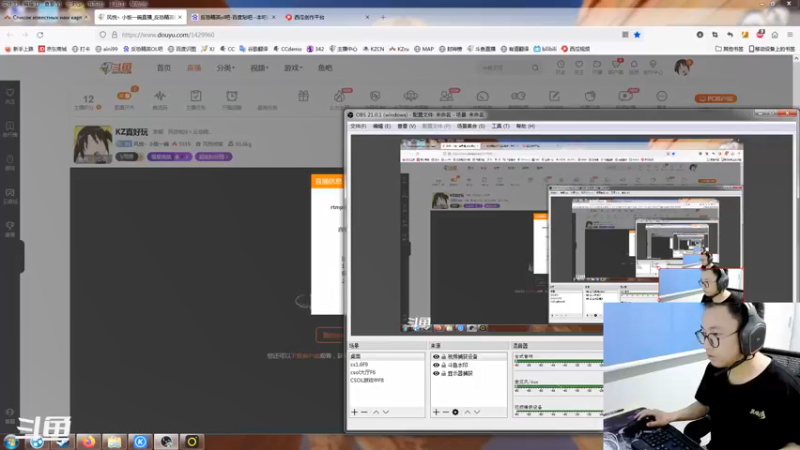Click the pencil edit icon in streamer toolbar
The image size is (800, 450).
point(554,95)
